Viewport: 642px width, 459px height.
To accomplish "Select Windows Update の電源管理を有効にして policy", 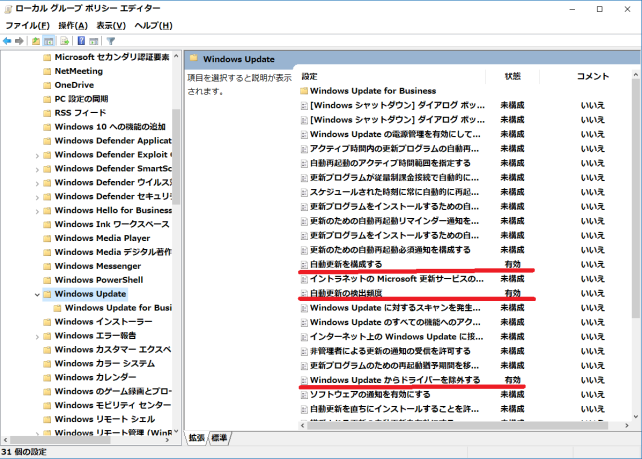I will tap(395, 135).
